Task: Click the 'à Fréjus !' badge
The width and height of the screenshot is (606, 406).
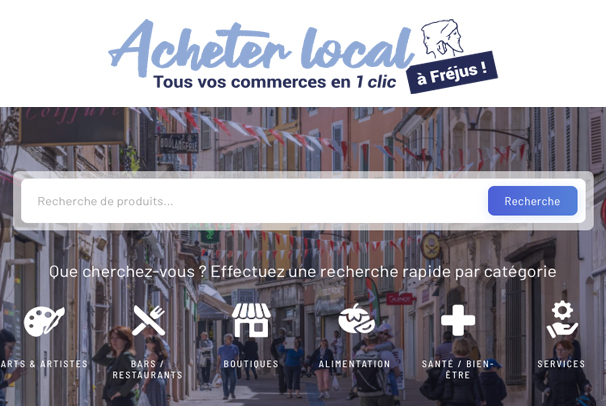Action: point(452,72)
